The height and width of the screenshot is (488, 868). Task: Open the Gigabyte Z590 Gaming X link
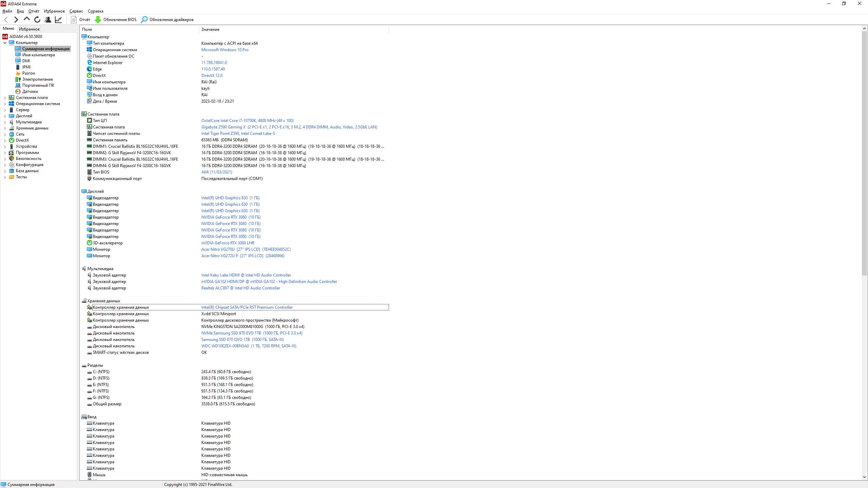(x=289, y=127)
